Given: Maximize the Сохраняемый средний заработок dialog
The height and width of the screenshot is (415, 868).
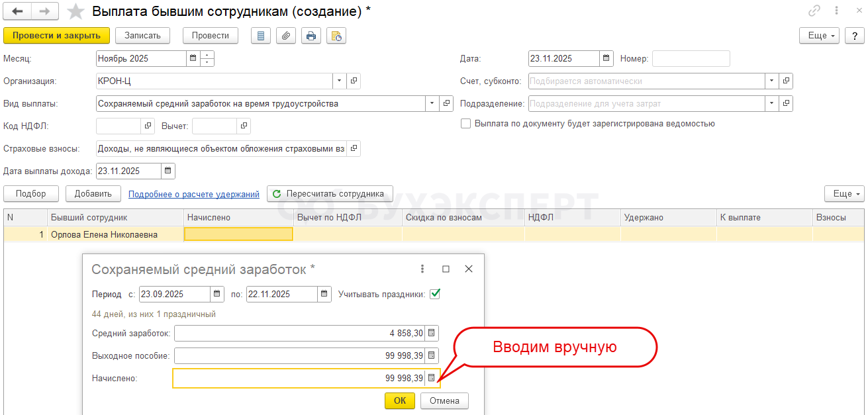Looking at the screenshot, I should coord(446,269).
